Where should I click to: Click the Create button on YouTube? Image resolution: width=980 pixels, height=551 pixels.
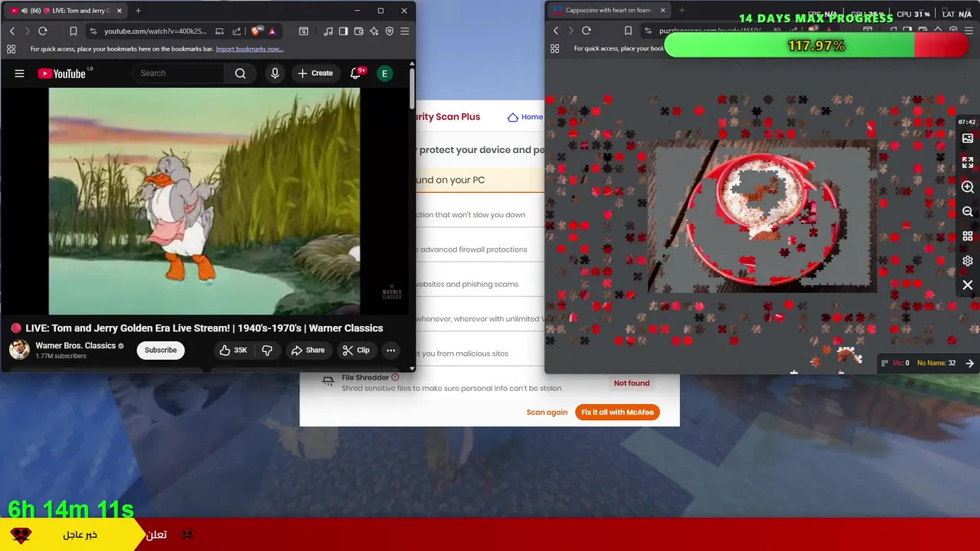[x=315, y=73]
